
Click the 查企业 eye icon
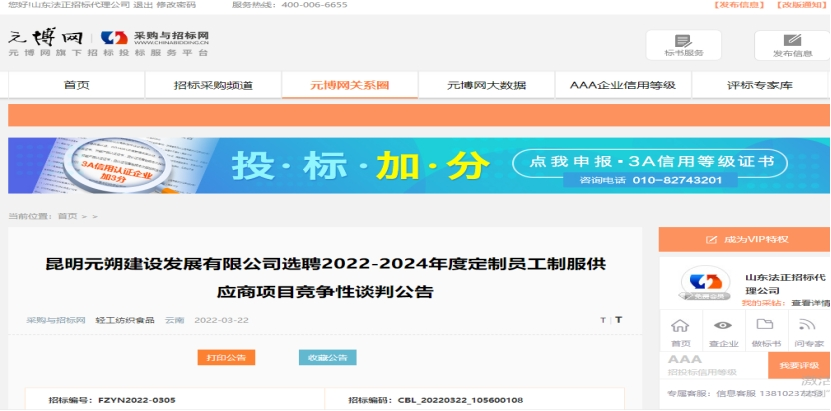click(723, 326)
